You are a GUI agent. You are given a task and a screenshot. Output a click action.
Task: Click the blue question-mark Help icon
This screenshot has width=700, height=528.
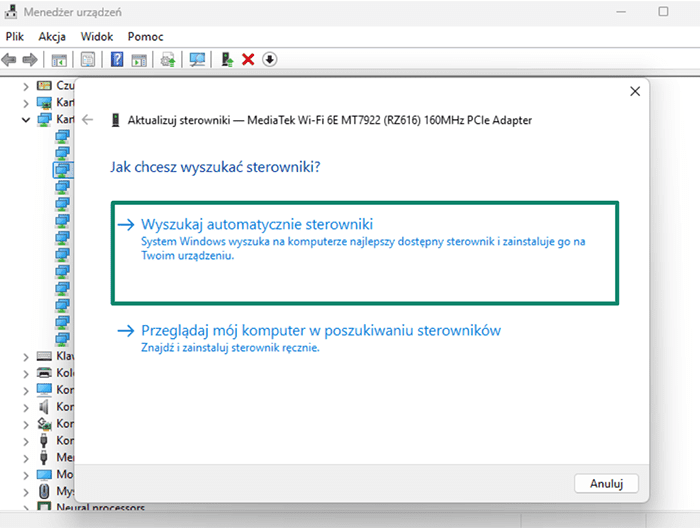117,59
